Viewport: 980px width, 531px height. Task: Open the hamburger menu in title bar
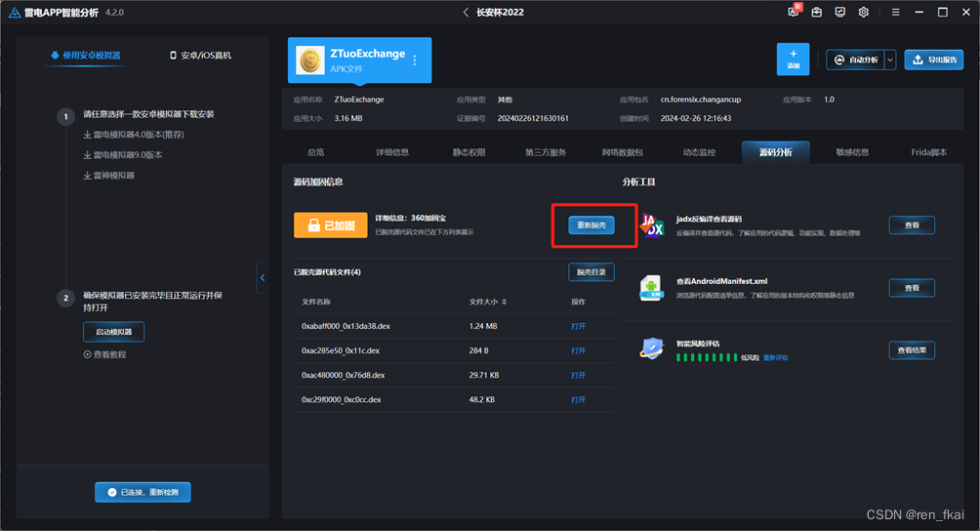pos(896,12)
